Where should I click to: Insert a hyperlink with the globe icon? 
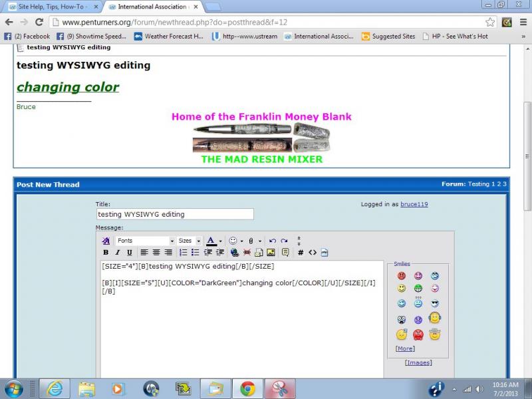[235, 253]
